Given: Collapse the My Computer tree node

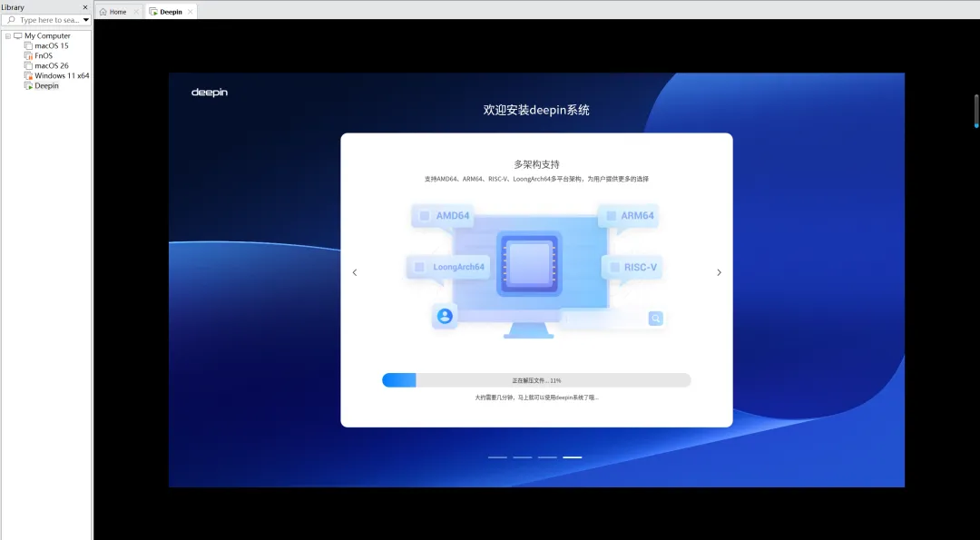Looking at the screenshot, I should point(8,36).
